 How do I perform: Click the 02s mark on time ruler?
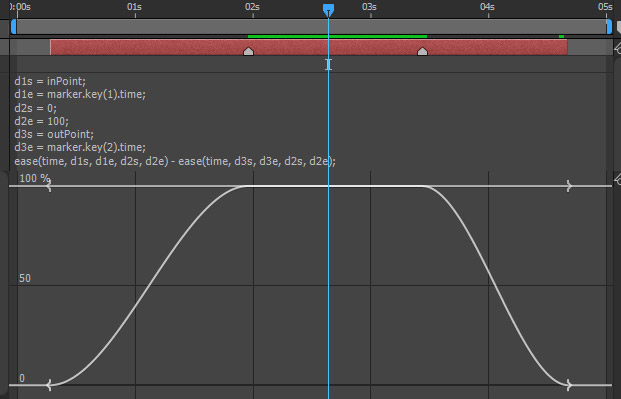[252, 7]
